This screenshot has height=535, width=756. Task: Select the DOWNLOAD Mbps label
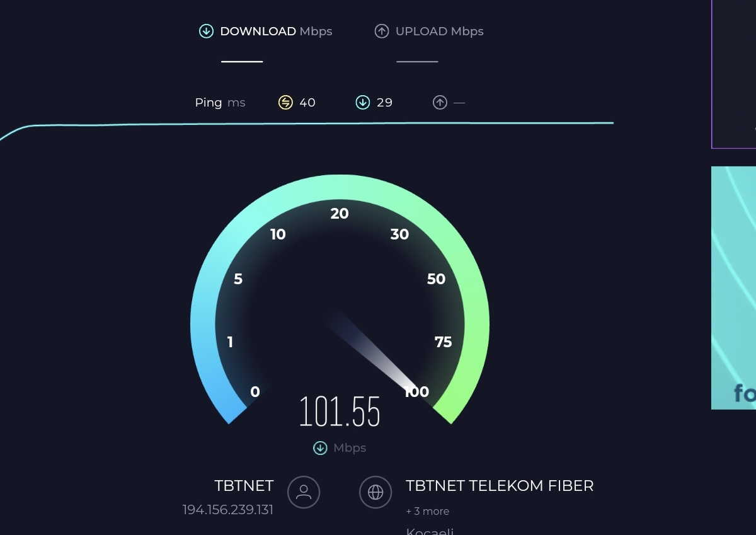276,31
